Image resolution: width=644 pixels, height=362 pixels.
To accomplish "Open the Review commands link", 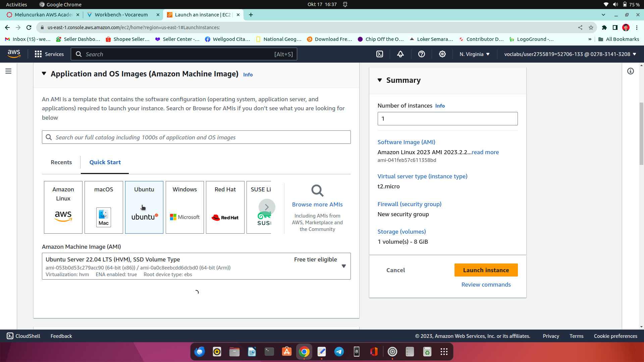I will pyautogui.click(x=486, y=285).
